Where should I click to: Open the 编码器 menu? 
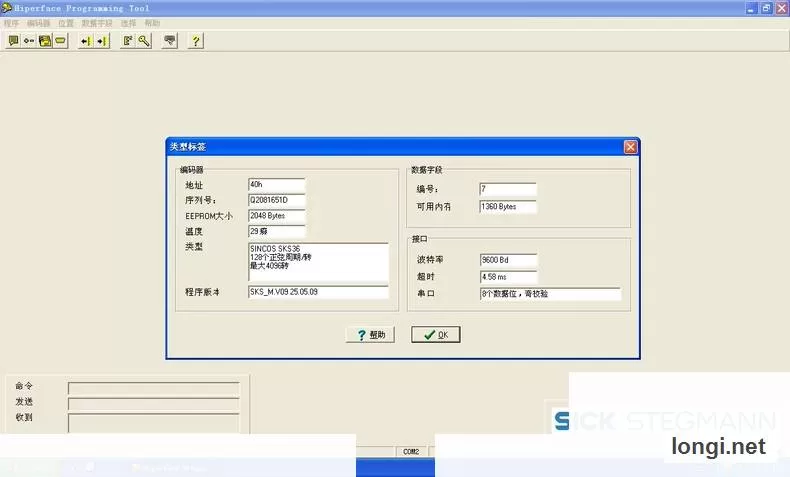pos(39,23)
